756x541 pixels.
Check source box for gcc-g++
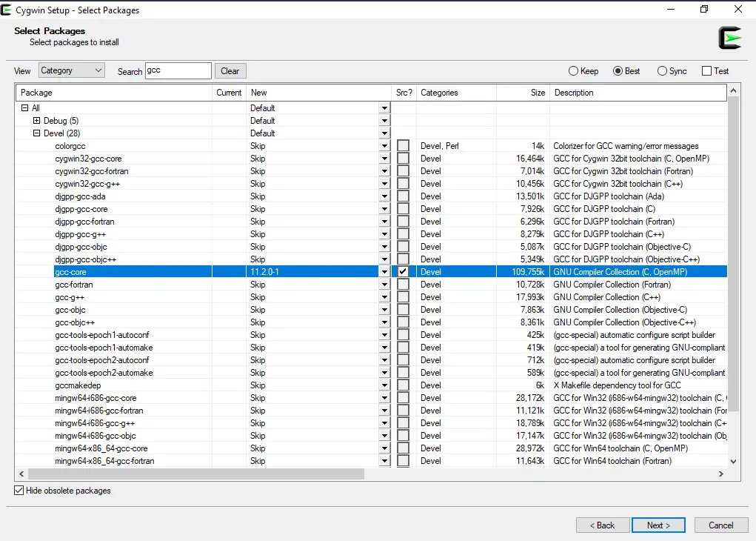click(x=403, y=297)
